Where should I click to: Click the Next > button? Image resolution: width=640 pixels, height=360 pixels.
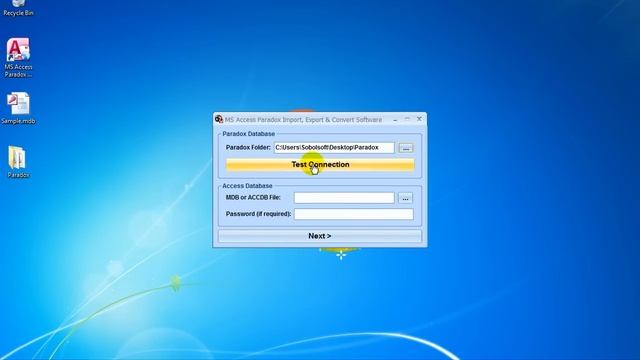[x=320, y=236]
